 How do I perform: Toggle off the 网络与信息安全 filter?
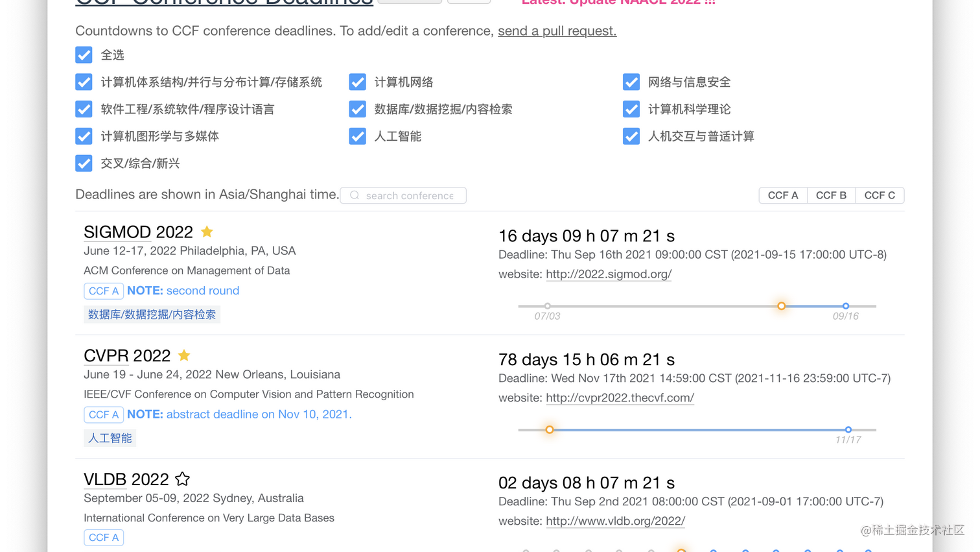click(x=631, y=82)
